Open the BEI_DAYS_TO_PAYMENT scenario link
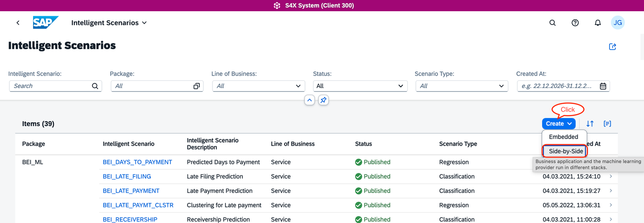This screenshot has width=644, height=223. tap(137, 162)
